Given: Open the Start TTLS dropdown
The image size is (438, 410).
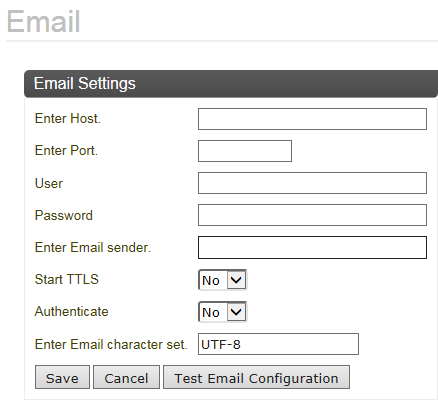Looking at the screenshot, I should pos(222,280).
